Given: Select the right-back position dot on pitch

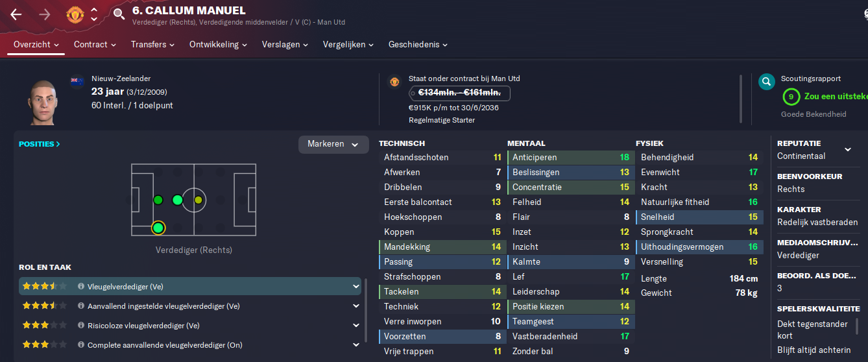Looking at the screenshot, I should point(158,228).
